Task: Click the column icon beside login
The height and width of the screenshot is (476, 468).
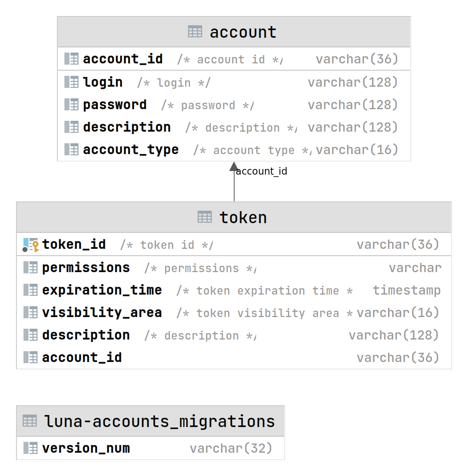Action: [x=71, y=82]
